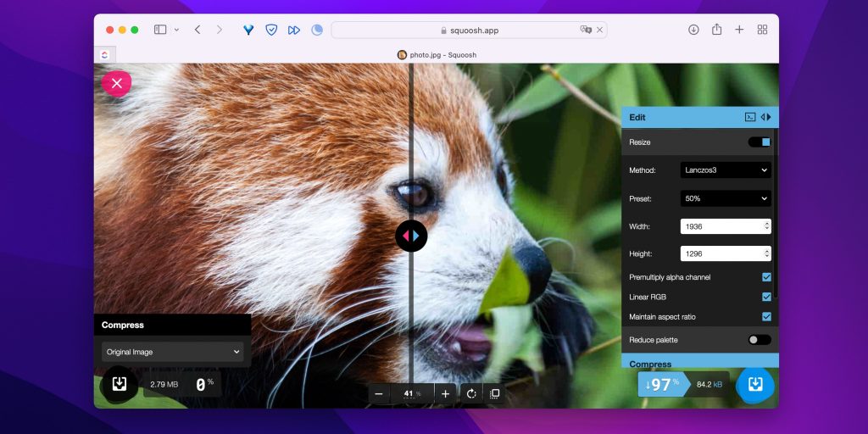This screenshot has height=434, width=868.
Task: Click the center compare divider handle
Action: pos(411,236)
